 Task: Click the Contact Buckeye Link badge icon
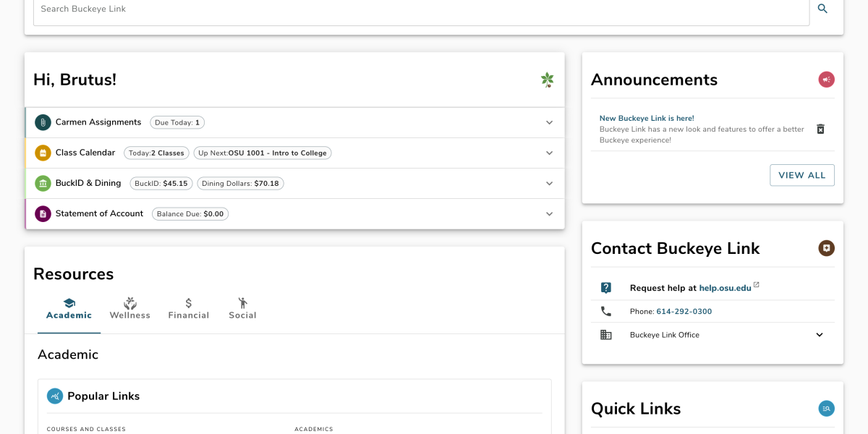tap(826, 248)
